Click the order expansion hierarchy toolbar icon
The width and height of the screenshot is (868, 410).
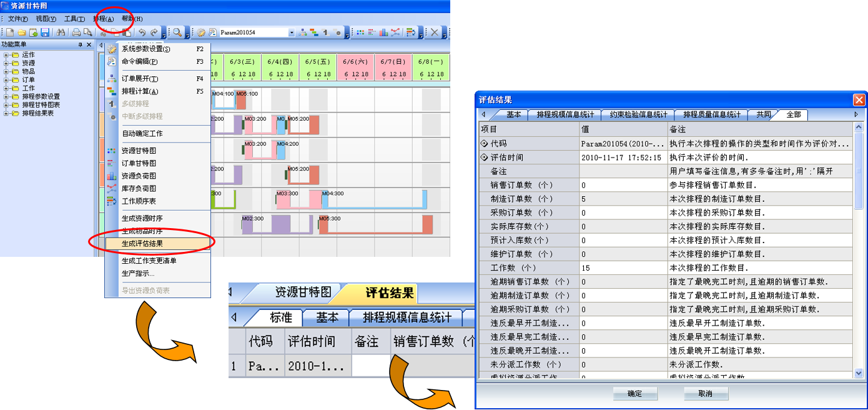pyautogui.click(x=303, y=32)
